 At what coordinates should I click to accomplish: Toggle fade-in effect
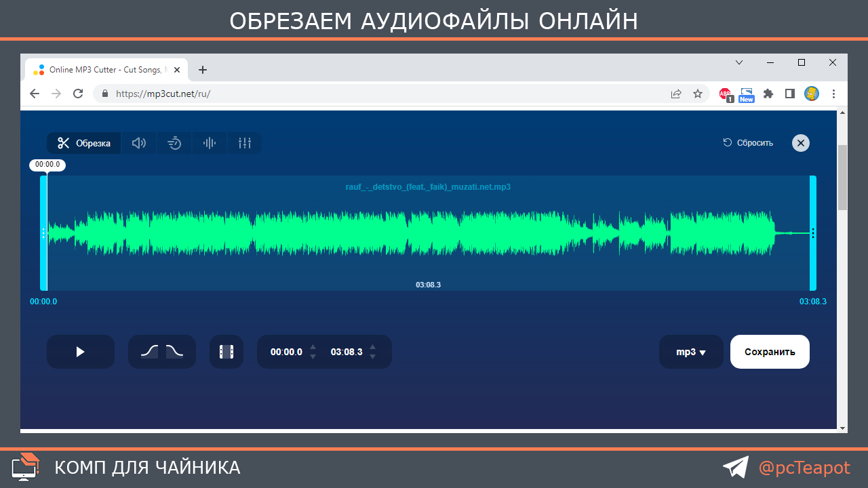click(x=149, y=352)
